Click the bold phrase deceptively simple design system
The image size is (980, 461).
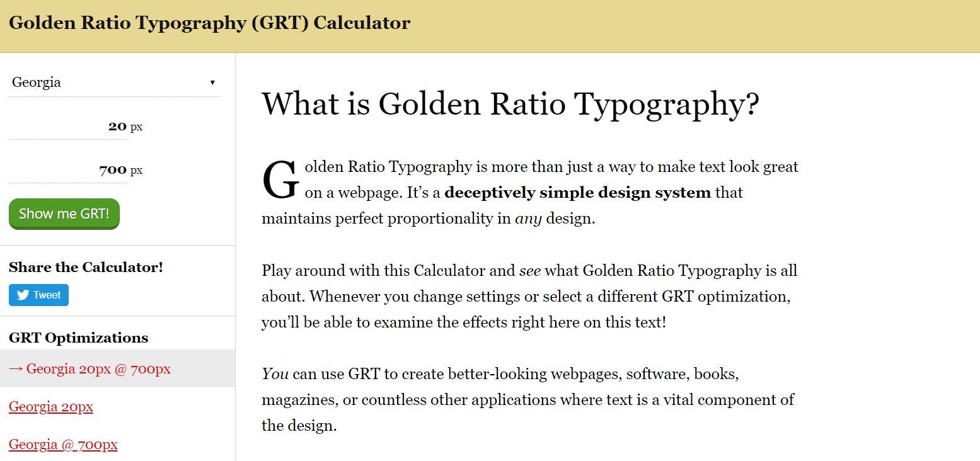point(577,193)
